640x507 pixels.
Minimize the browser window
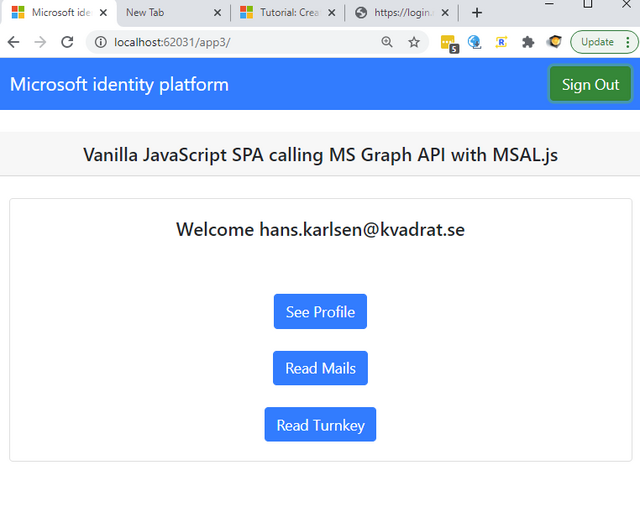(549, 4)
